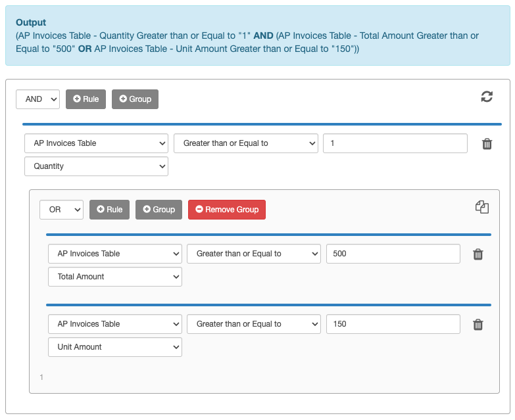Image resolution: width=515 pixels, height=420 pixels.
Task: Add a Rule inside the OR group
Action: (109, 210)
